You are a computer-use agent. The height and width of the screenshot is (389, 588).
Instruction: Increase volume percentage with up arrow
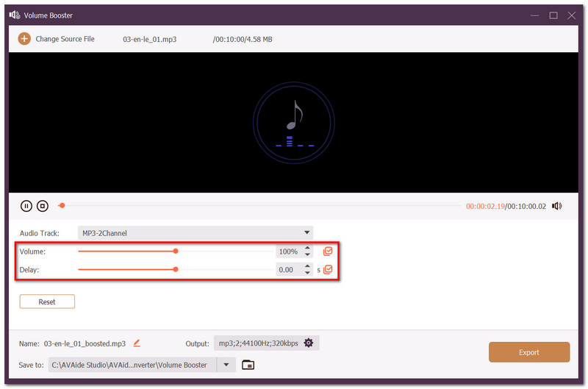[x=307, y=248]
